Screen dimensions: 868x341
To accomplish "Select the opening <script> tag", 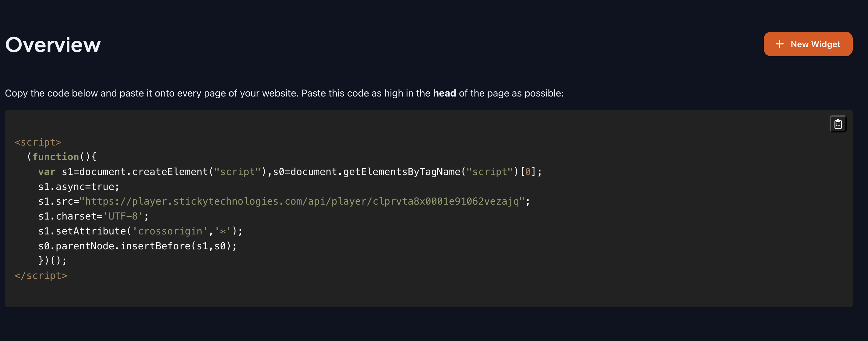I will (38, 142).
